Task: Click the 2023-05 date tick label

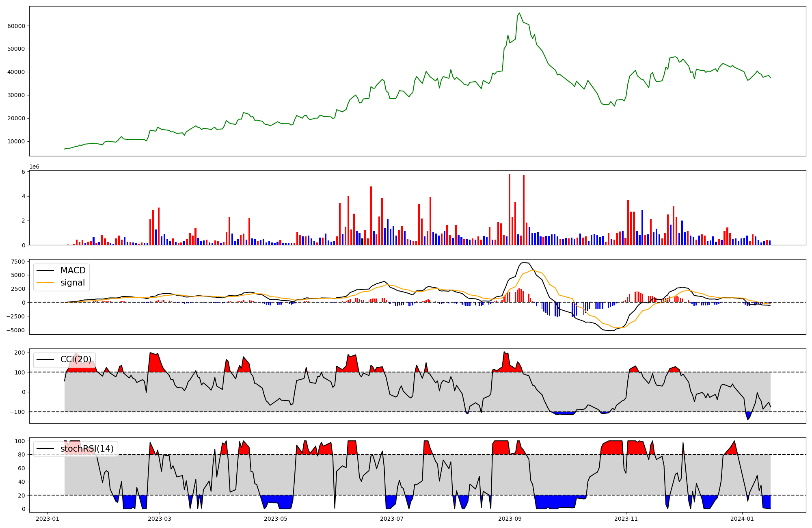Action: [x=276, y=519]
